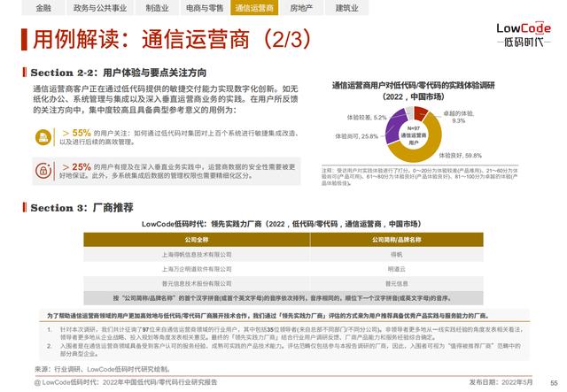The image size is (567, 392).
Task: Click the 公司全称 table header
Action: 197,240
